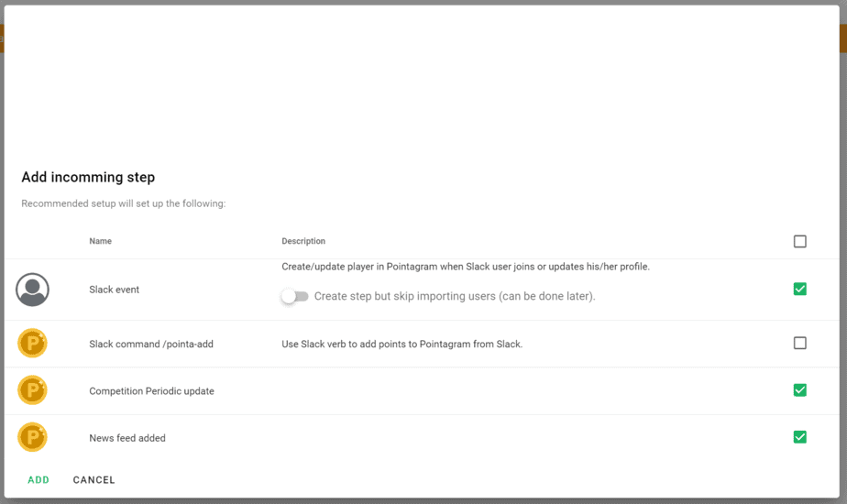Click the Pointagram coin icon beside Slack command /pointa-add
The width and height of the screenshot is (847, 504).
(32, 343)
